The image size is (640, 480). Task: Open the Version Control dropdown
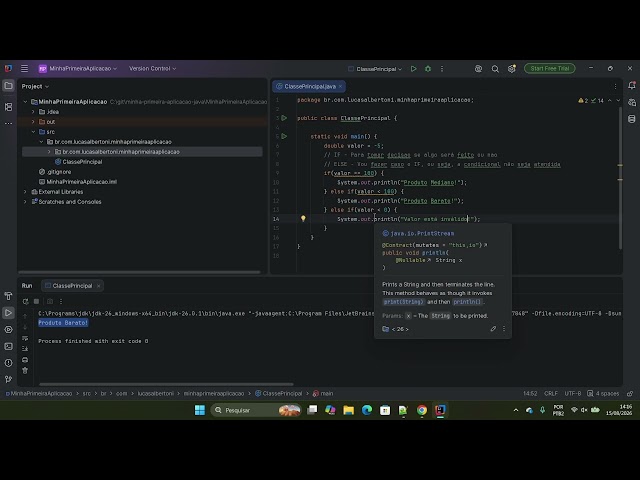pos(152,69)
